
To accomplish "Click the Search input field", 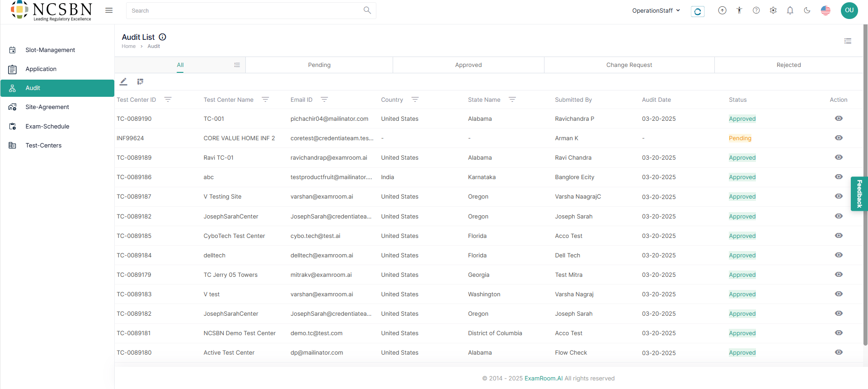I will coord(244,10).
